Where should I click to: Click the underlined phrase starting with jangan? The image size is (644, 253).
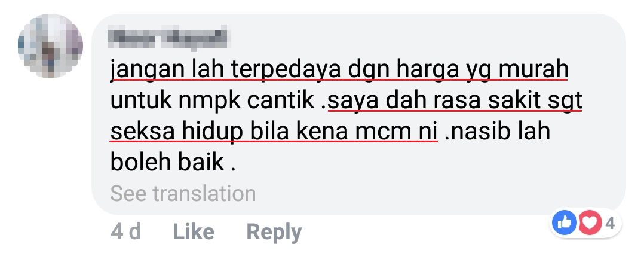point(339,71)
